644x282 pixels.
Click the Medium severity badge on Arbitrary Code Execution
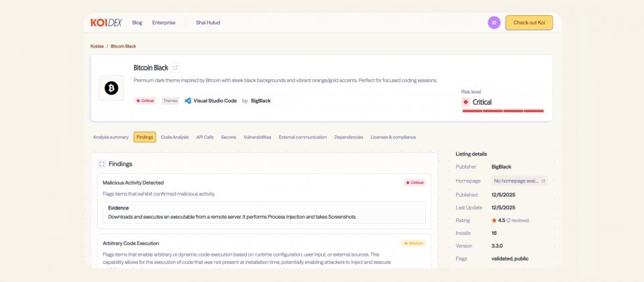413,243
